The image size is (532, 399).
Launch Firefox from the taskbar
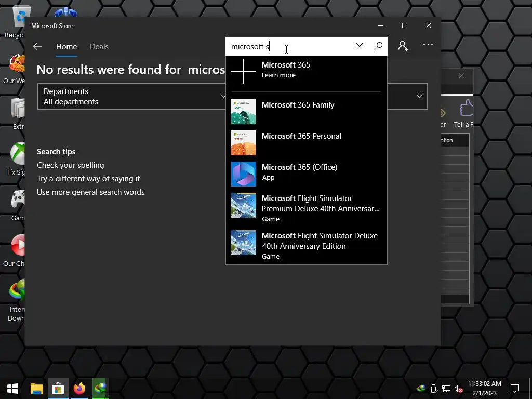(x=79, y=389)
